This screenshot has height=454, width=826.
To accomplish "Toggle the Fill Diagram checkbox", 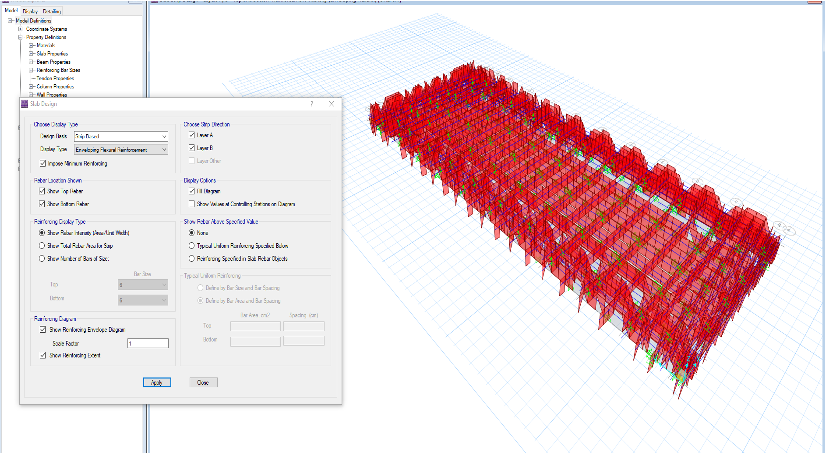I will [x=192, y=190].
